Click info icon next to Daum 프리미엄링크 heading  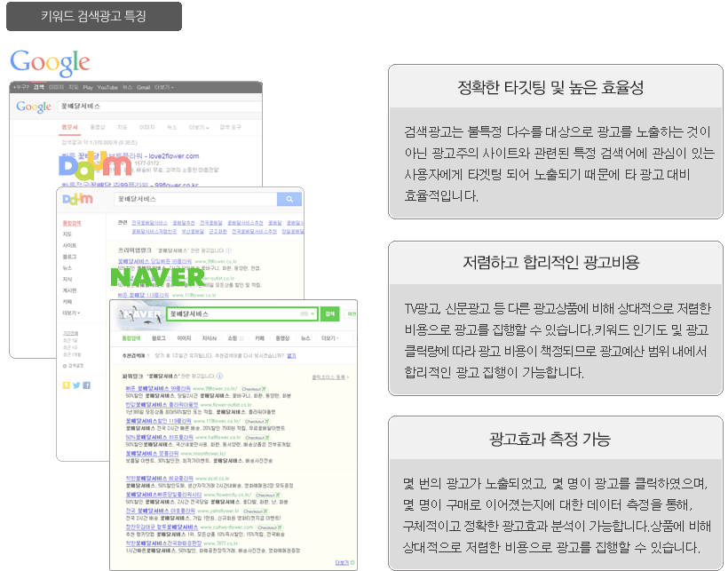[228, 250]
